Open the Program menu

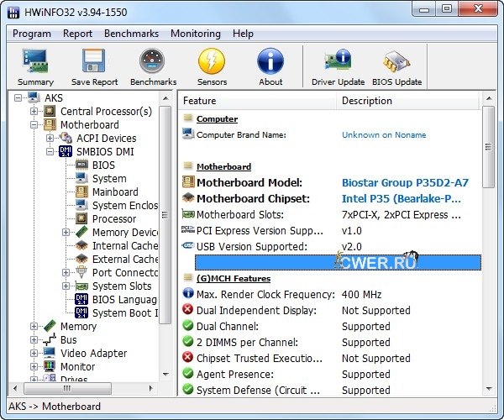(x=32, y=34)
